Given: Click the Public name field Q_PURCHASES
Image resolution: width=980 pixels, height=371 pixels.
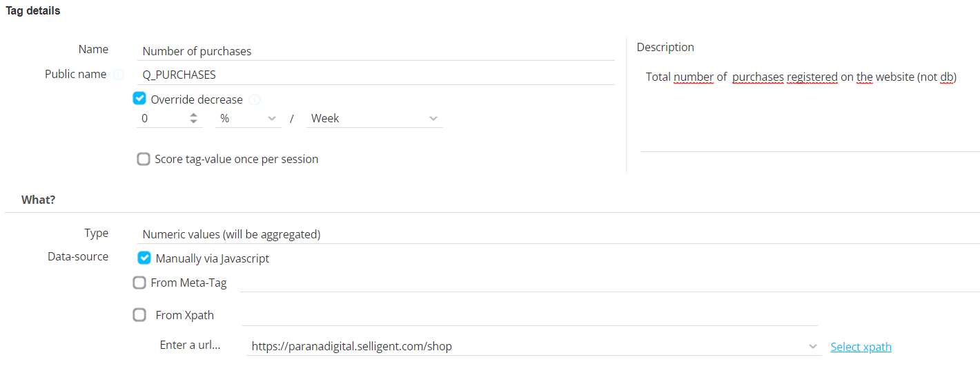Looking at the screenshot, I should [376, 75].
